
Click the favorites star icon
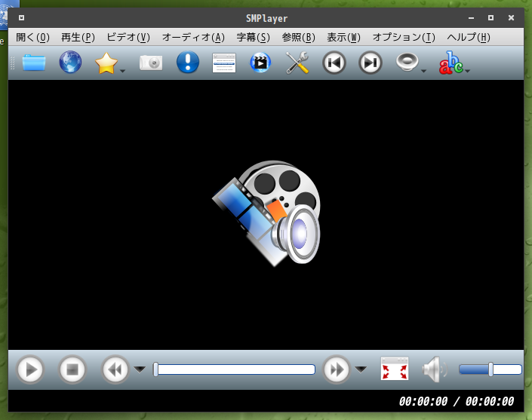pyautogui.click(x=106, y=63)
